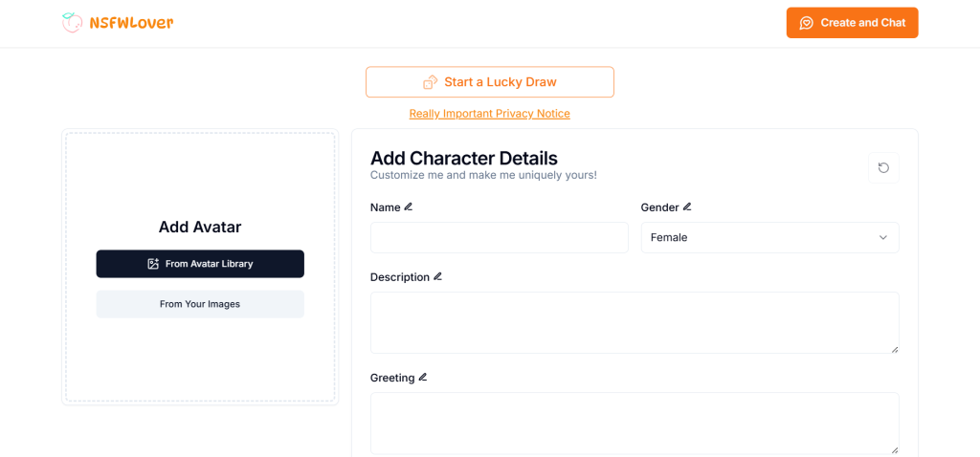Choose avatar From Your Images
Screen dimensions: 980x457
tap(200, 304)
